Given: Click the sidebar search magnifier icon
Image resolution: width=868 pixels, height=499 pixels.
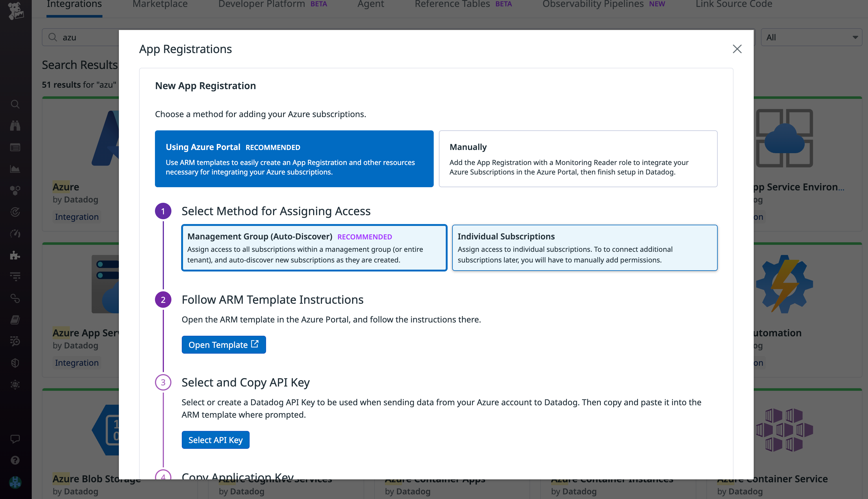Looking at the screenshot, I should (15, 104).
